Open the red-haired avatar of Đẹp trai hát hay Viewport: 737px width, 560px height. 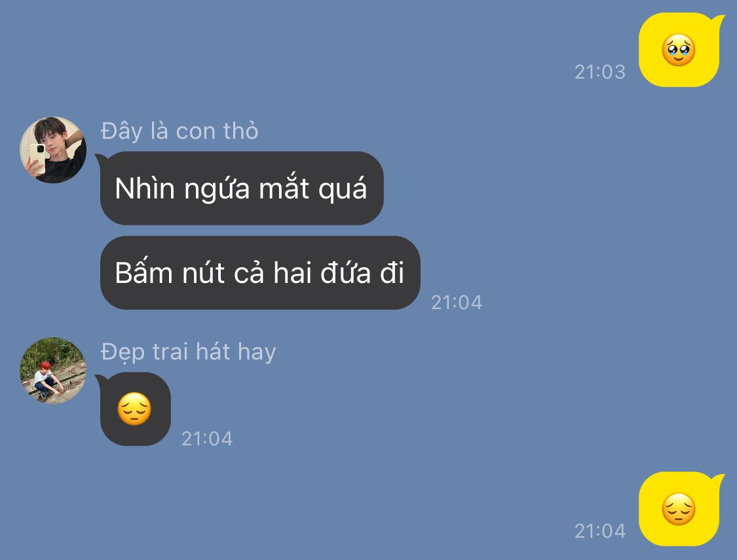(52, 371)
